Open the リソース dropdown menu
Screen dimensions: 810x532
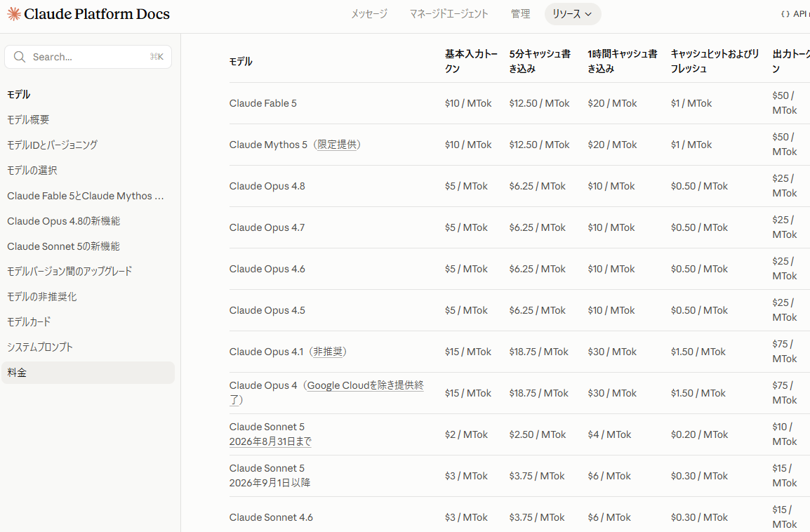pos(572,14)
